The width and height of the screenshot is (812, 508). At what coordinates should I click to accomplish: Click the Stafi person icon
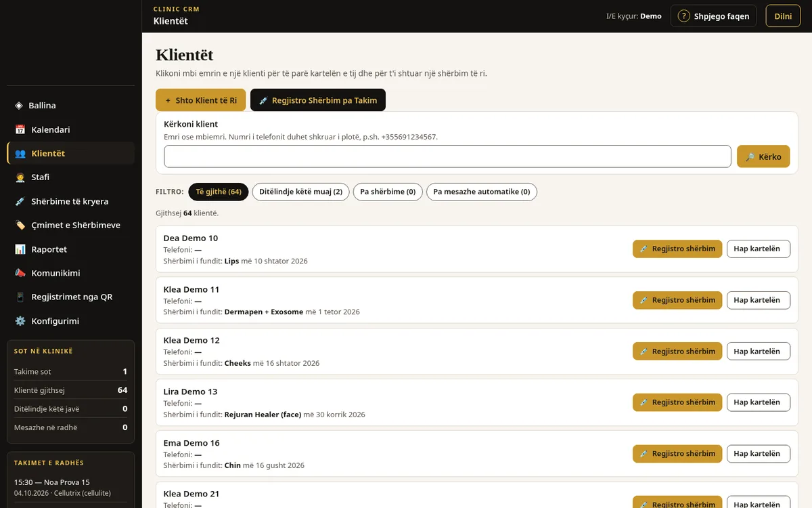pos(20,177)
